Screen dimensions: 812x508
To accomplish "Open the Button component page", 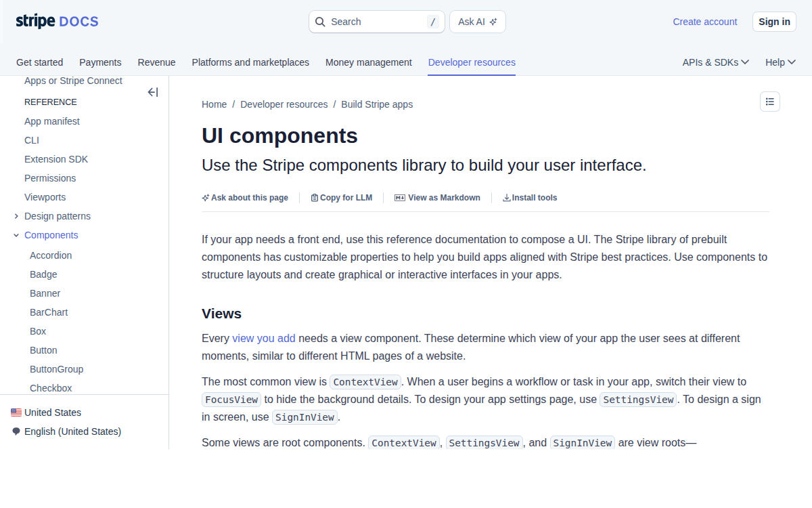I will pos(43,350).
